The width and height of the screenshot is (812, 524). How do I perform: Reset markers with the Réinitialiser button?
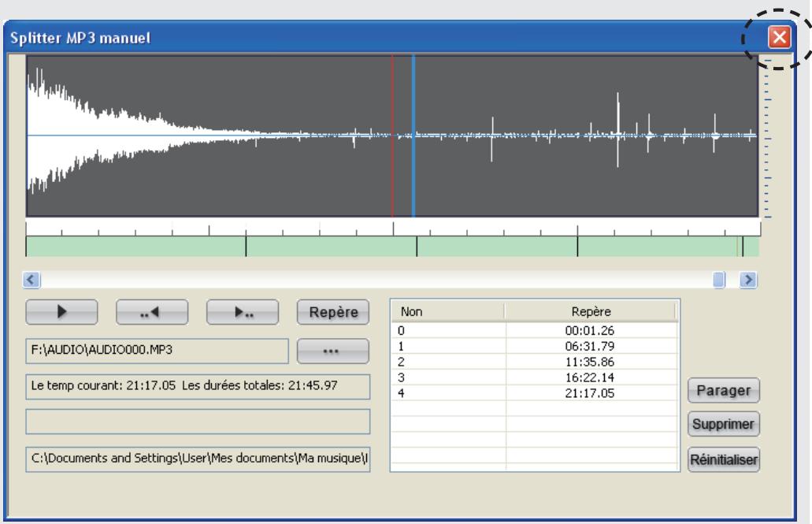tap(724, 459)
